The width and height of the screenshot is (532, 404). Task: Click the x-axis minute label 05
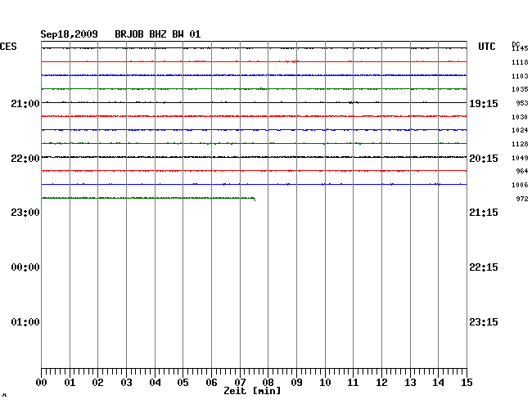pos(183,383)
